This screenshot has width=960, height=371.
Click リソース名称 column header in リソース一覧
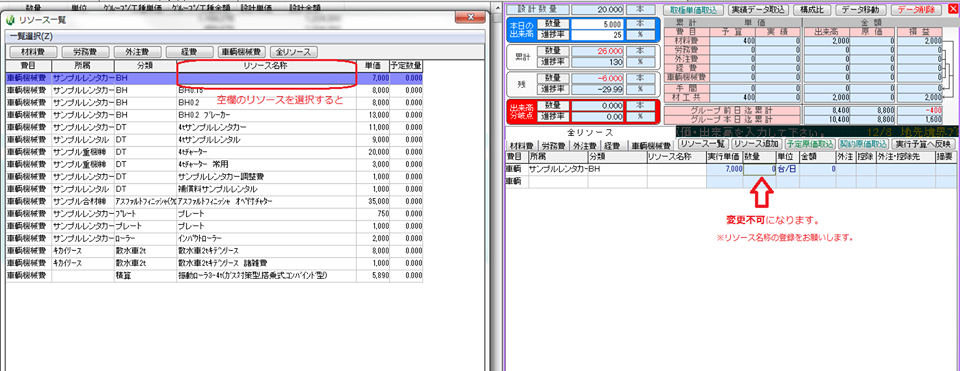click(x=266, y=66)
